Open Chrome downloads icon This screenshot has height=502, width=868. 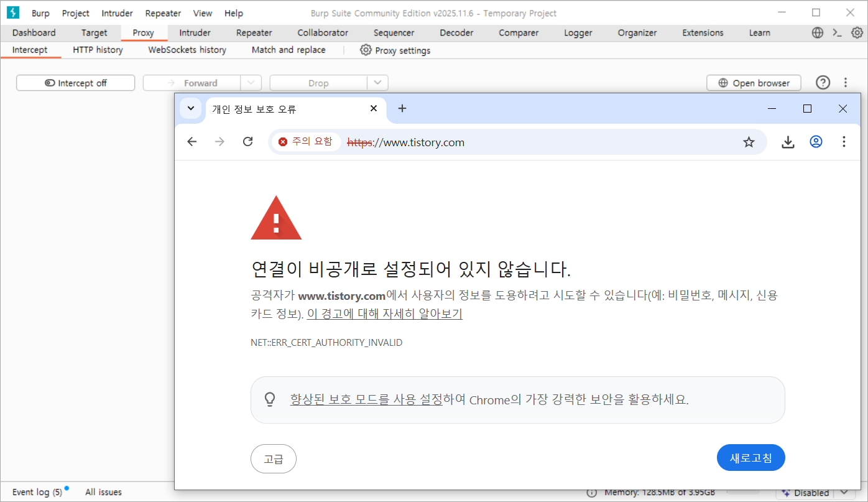click(788, 142)
